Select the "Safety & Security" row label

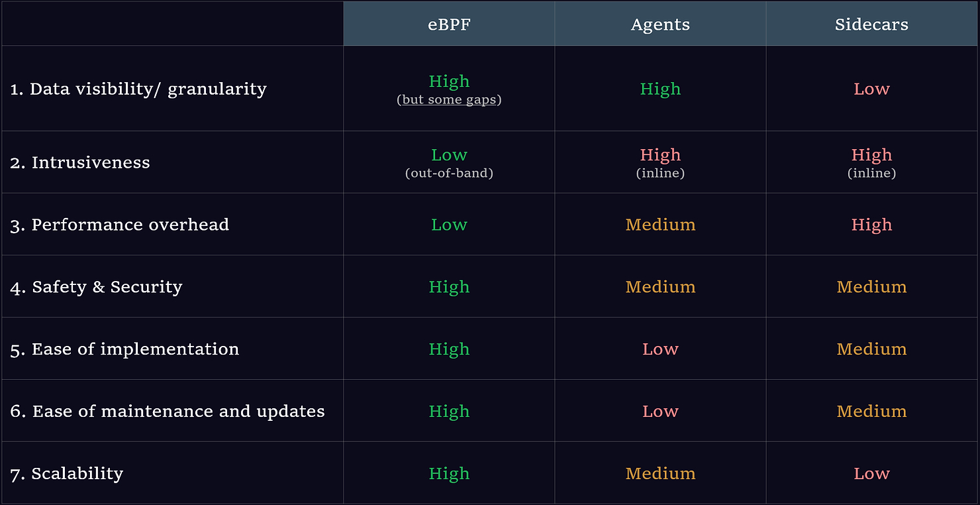[x=96, y=287]
